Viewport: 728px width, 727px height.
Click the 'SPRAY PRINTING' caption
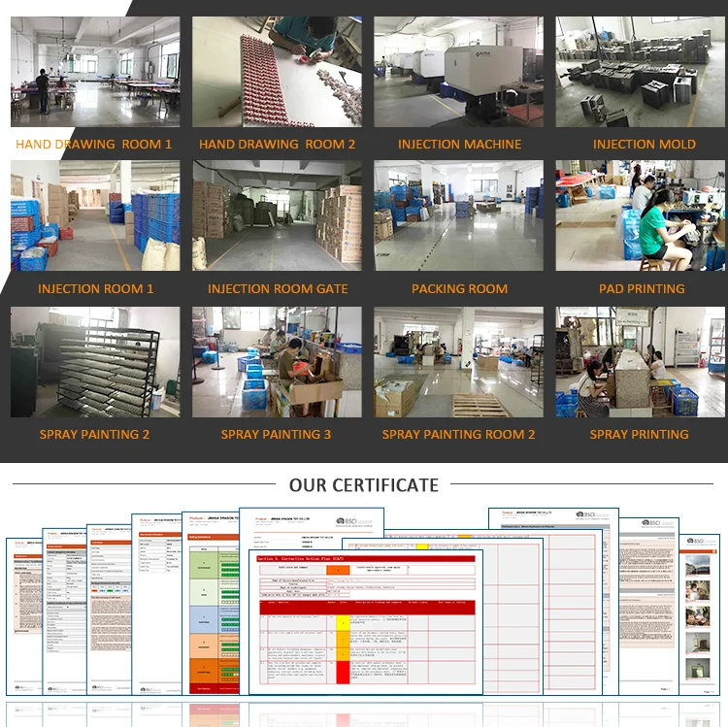[x=640, y=435]
